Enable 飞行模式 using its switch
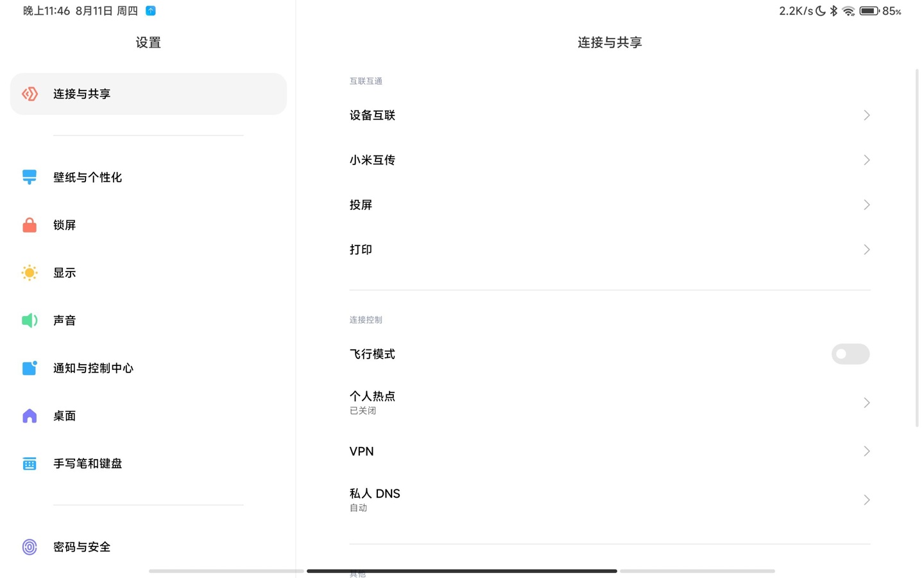The image size is (924, 578). tap(850, 354)
